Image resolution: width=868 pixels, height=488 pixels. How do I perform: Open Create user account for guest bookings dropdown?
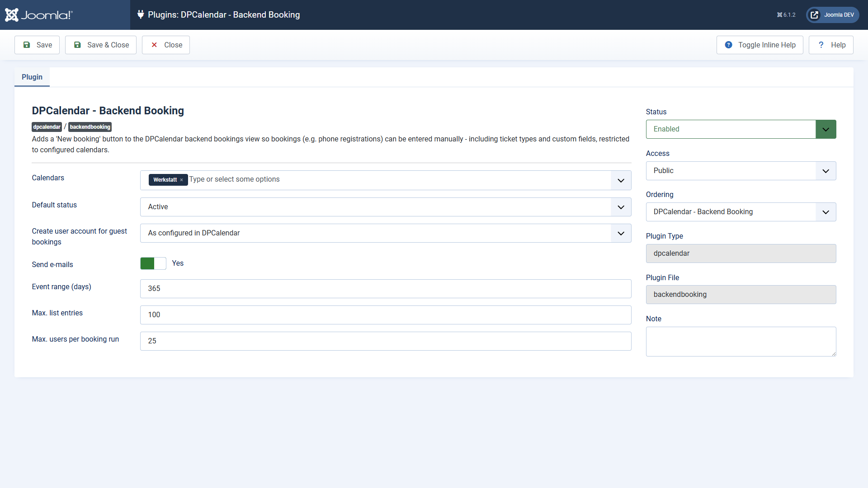386,233
